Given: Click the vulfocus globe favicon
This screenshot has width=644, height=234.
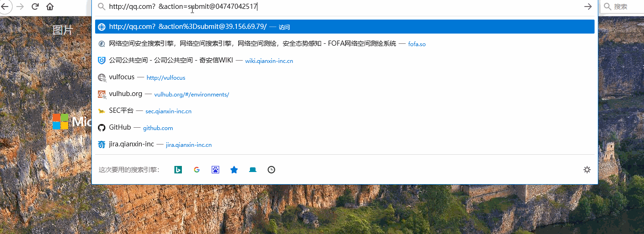Looking at the screenshot, I should click(102, 77).
